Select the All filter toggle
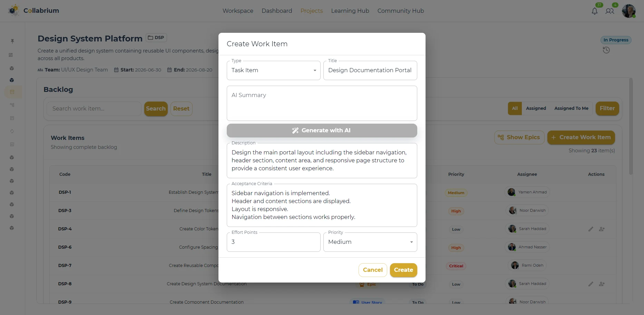This screenshot has height=315, width=644. [x=515, y=108]
